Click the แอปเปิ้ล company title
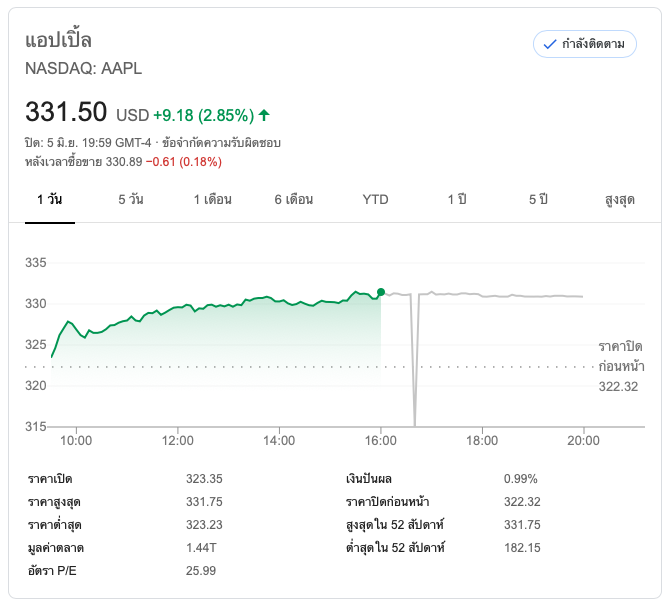The width and height of the screenshot is (668, 607). pos(58,40)
